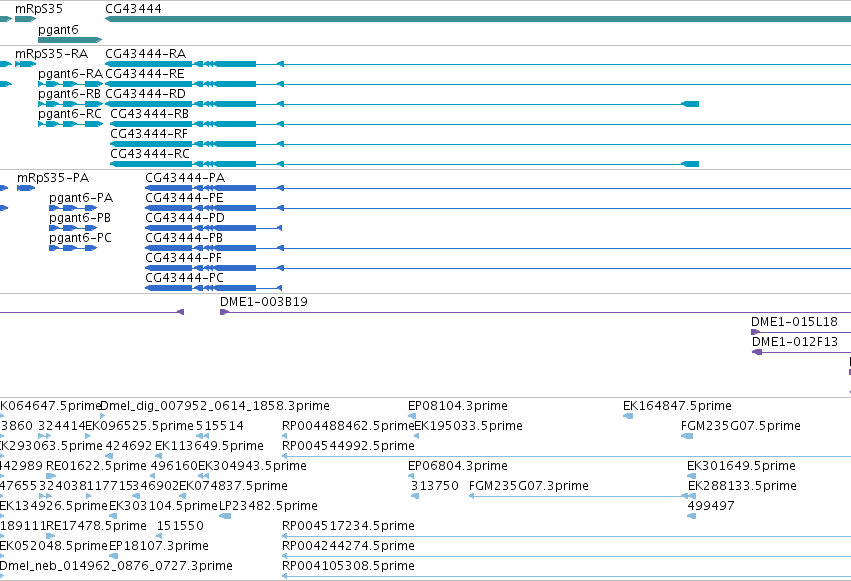This screenshot has width=851, height=581.
Task: Select EST EP06804.3prime
Action: [458, 467]
